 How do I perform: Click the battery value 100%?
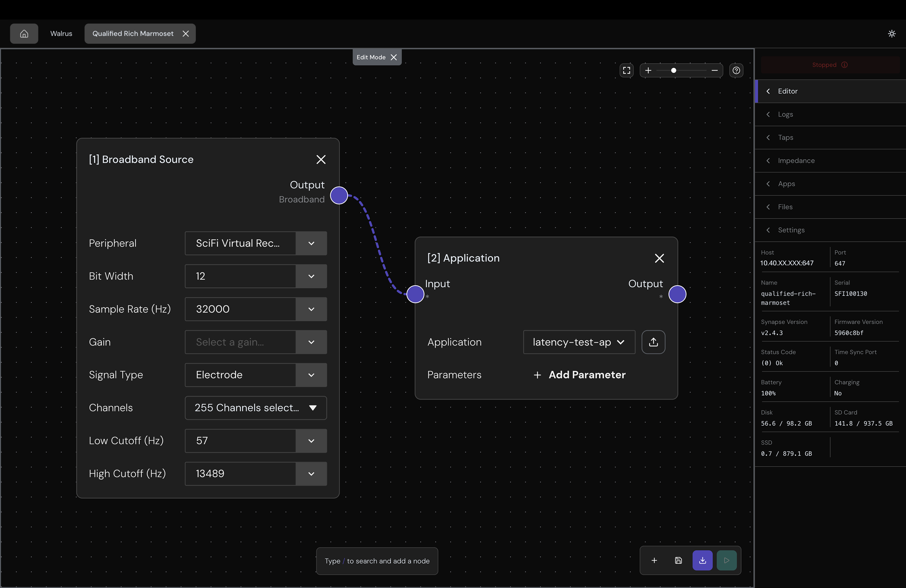(x=768, y=394)
